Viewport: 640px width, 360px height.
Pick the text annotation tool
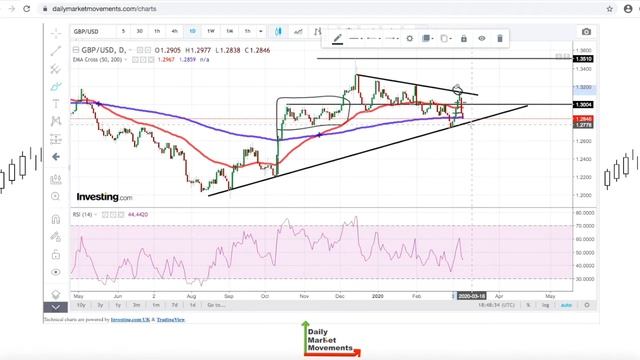(56, 104)
